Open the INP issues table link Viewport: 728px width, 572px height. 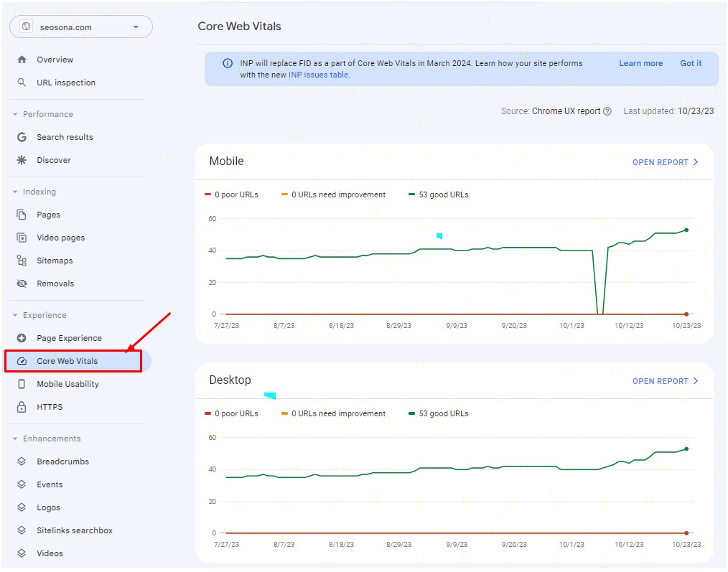(x=318, y=75)
